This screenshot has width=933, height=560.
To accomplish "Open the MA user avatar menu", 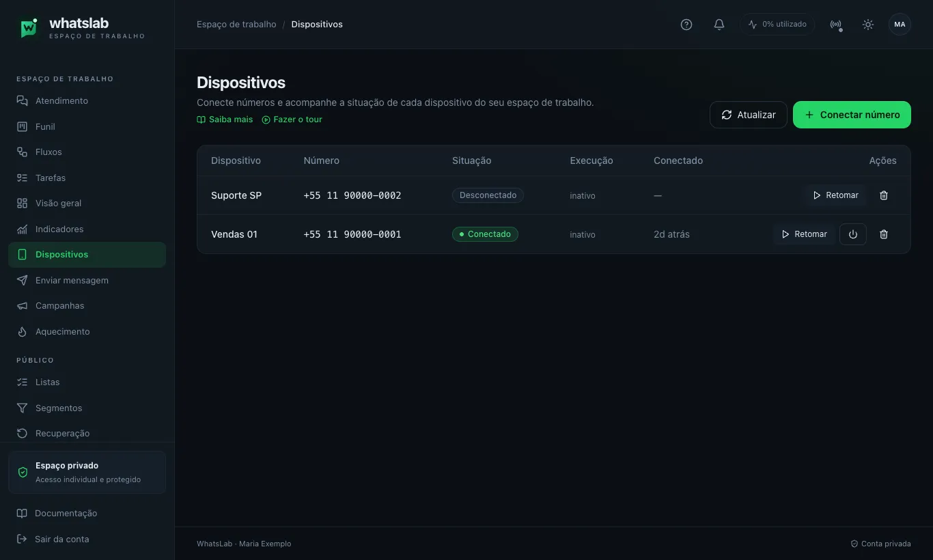I will 900,25.
